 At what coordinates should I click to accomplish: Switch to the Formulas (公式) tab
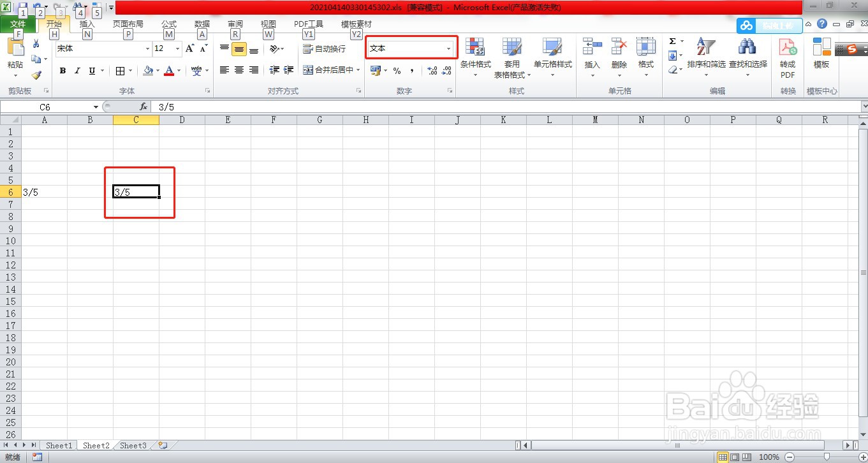[x=168, y=24]
